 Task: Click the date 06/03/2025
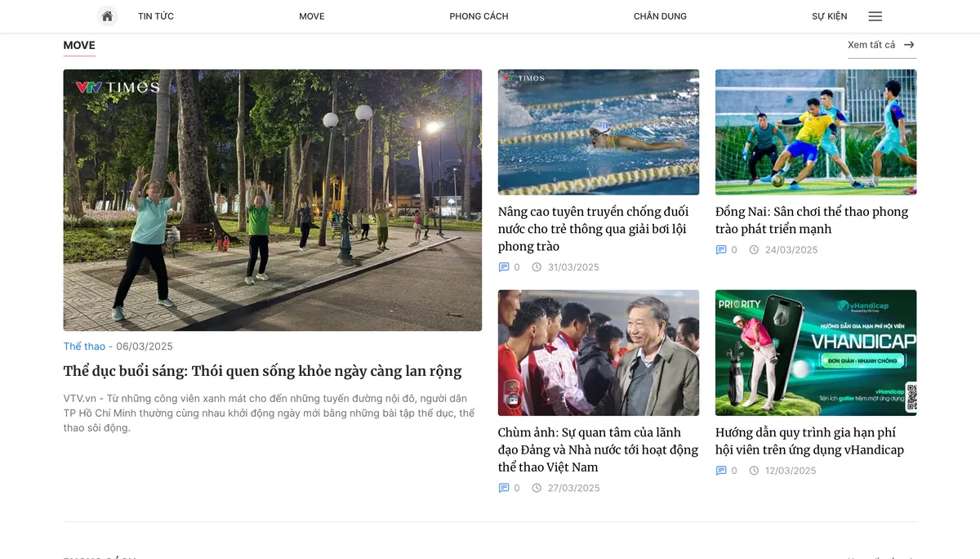click(x=145, y=347)
